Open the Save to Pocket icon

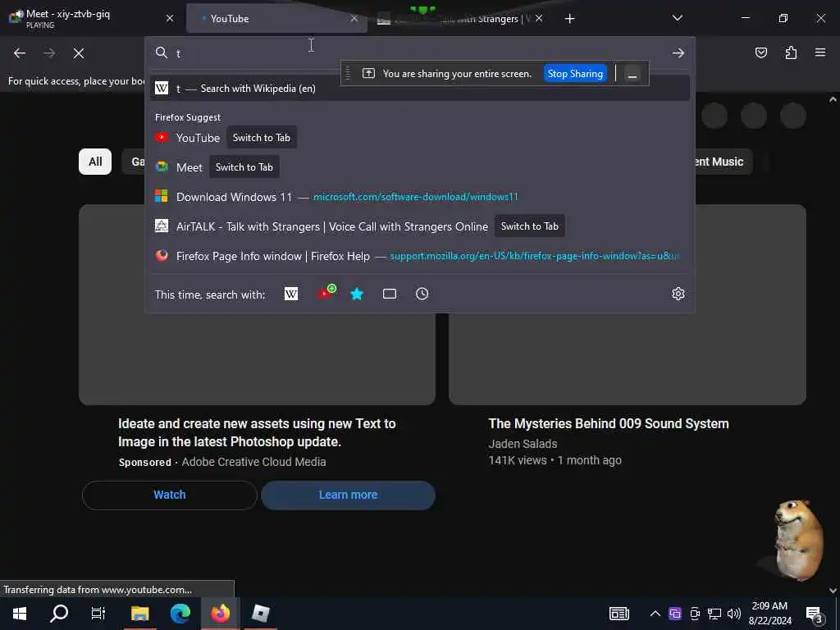[760, 52]
